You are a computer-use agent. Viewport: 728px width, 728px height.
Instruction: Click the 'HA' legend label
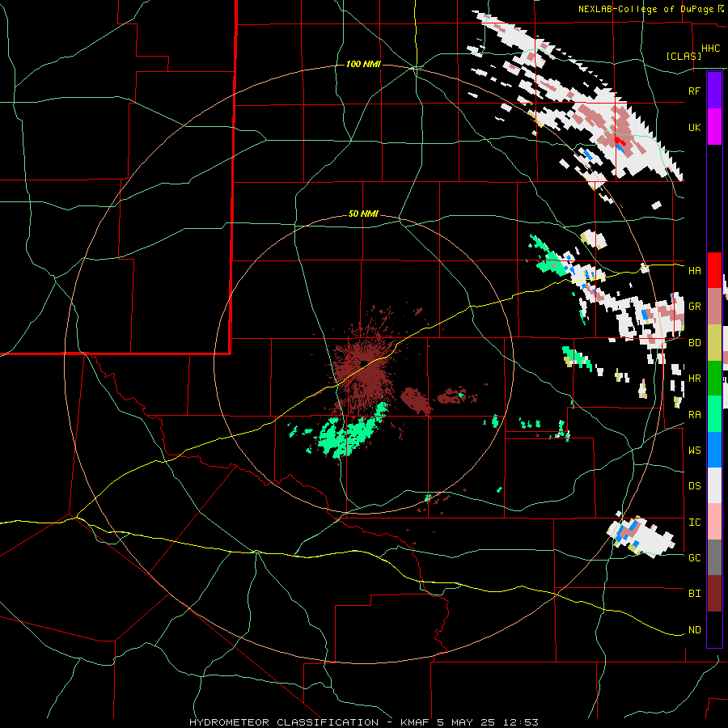click(x=694, y=271)
